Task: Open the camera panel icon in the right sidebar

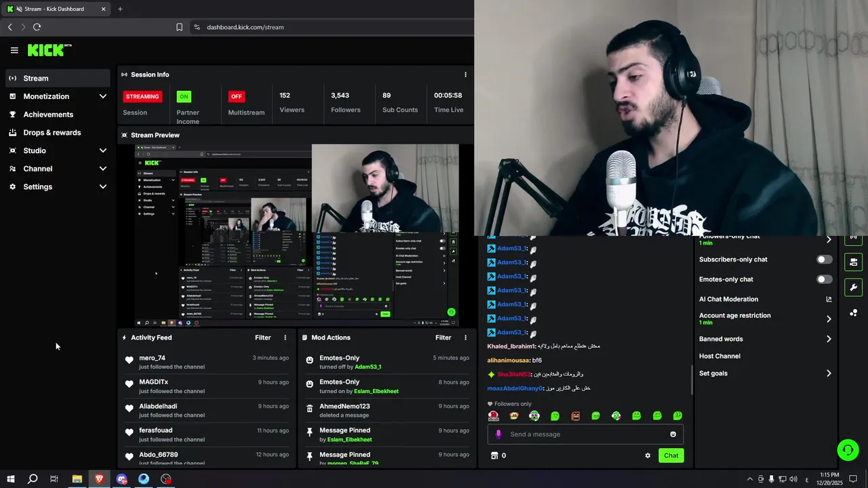Action: point(853,262)
